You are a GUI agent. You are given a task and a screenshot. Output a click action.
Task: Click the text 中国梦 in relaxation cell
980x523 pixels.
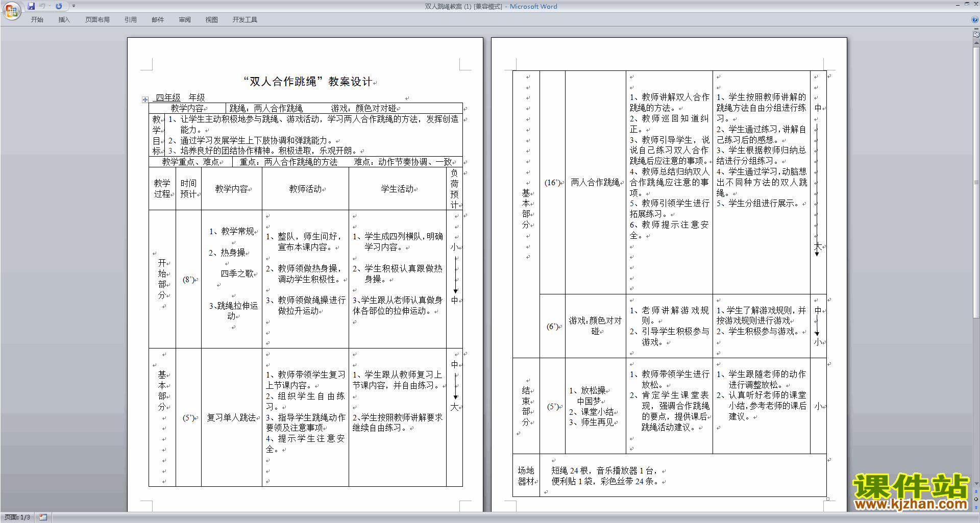(x=589, y=401)
